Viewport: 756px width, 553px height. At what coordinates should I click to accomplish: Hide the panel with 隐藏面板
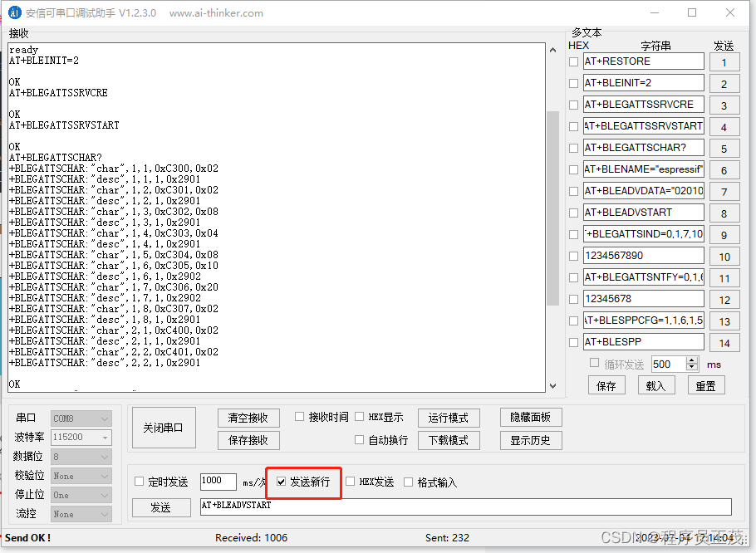[x=530, y=417]
